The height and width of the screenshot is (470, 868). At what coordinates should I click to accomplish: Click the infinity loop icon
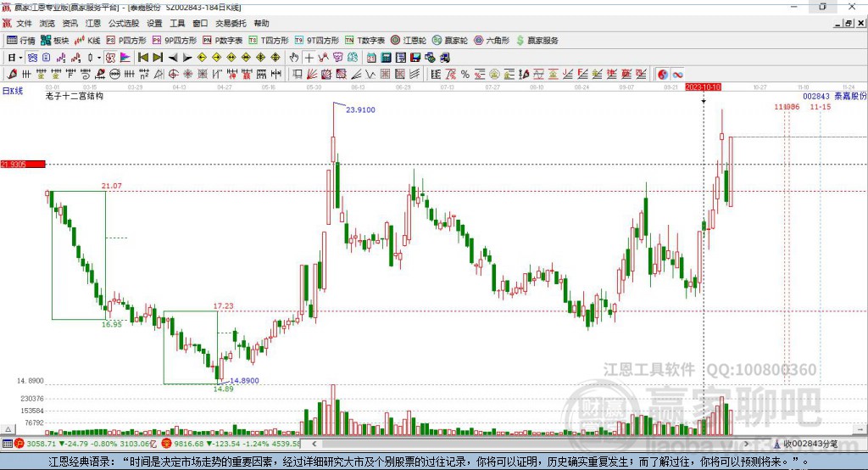(x=677, y=74)
